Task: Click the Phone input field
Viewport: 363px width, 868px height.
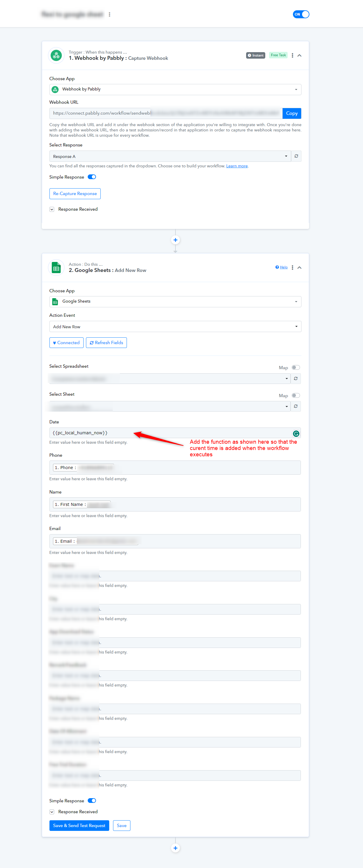Action: [x=175, y=468]
